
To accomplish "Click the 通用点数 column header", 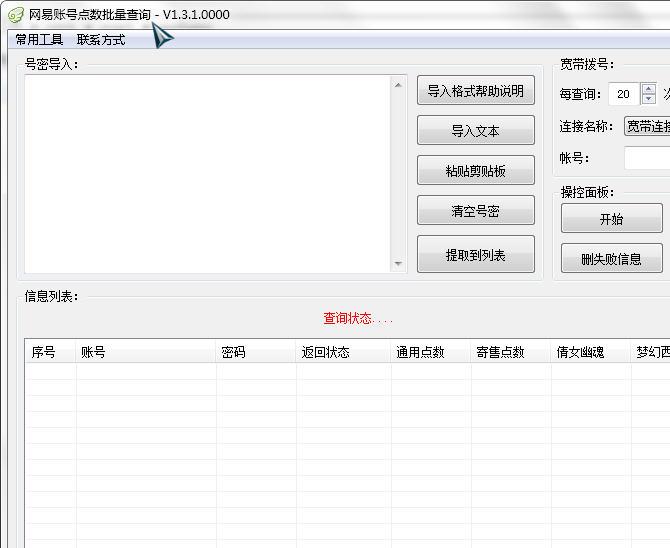I will (x=430, y=352).
